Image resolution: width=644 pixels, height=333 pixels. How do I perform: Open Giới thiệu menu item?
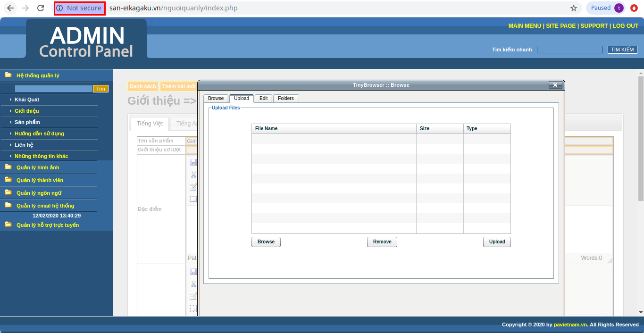[x=27, y=111]
